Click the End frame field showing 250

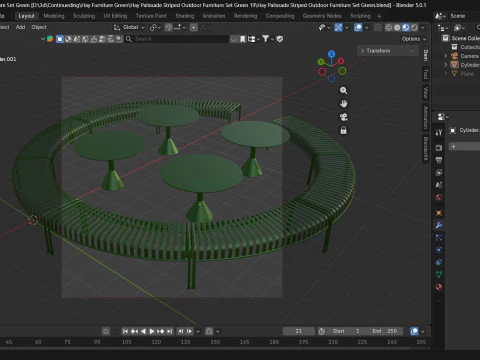point(384,331)
